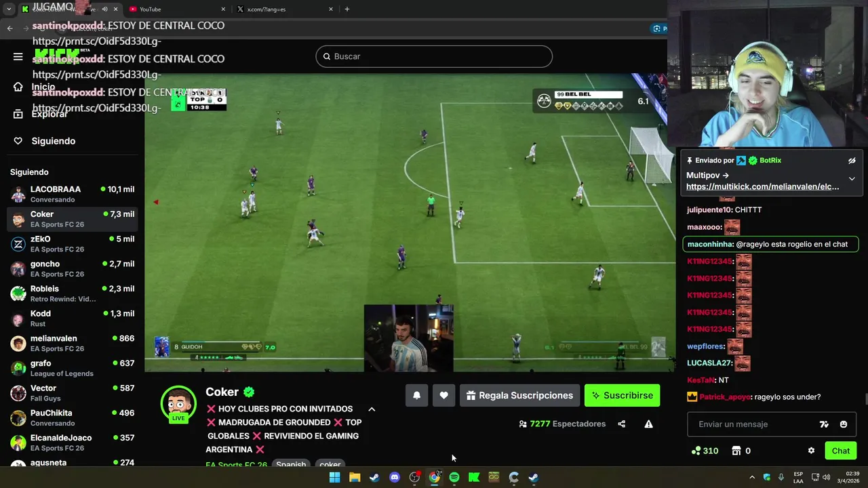868x488 pixels.
Task: Click username maconhinha in chat
Action: point(710,244)
